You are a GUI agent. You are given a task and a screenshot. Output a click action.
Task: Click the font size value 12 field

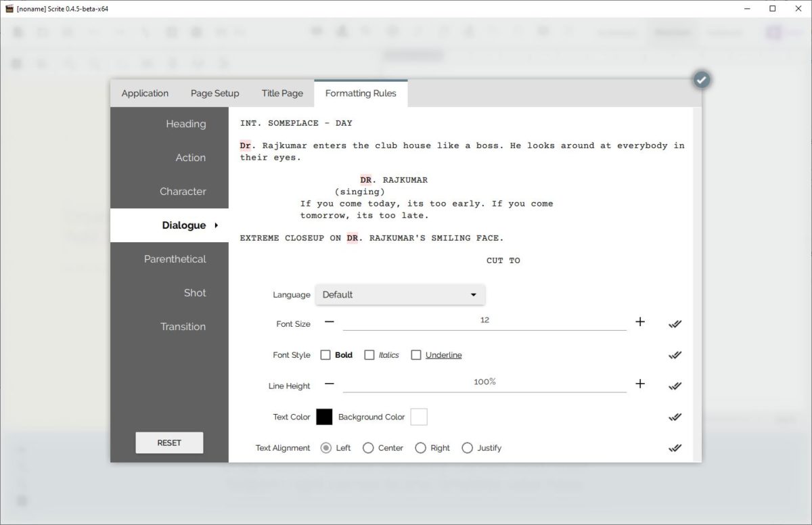[484, 321]
